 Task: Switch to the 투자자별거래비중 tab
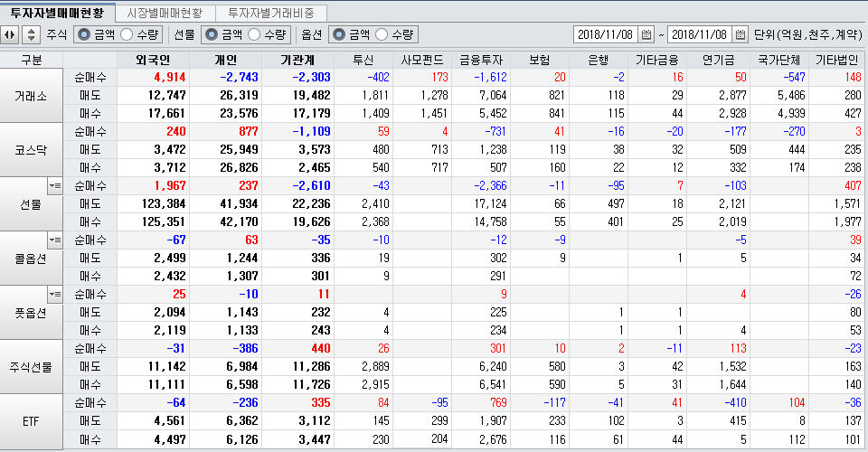coord(271,13)
